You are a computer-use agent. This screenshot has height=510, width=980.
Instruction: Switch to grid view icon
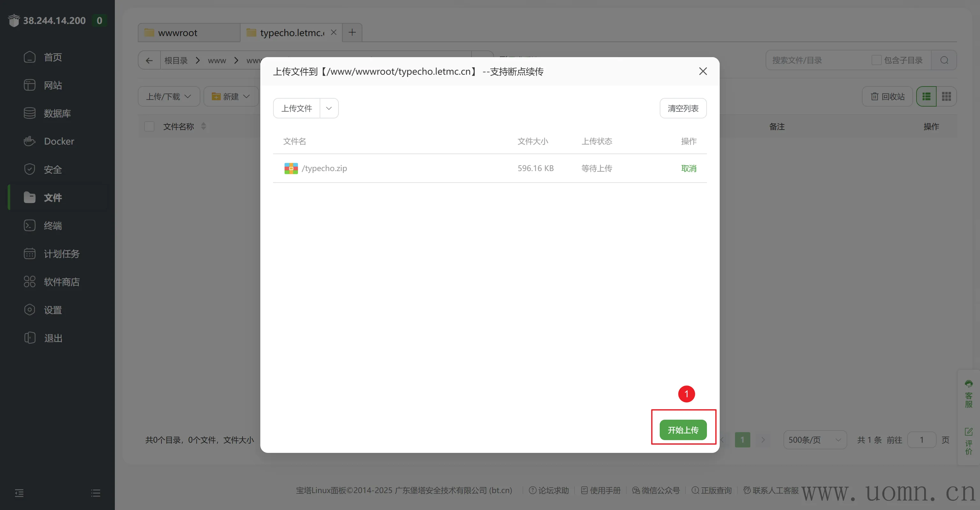click(946, 97)
